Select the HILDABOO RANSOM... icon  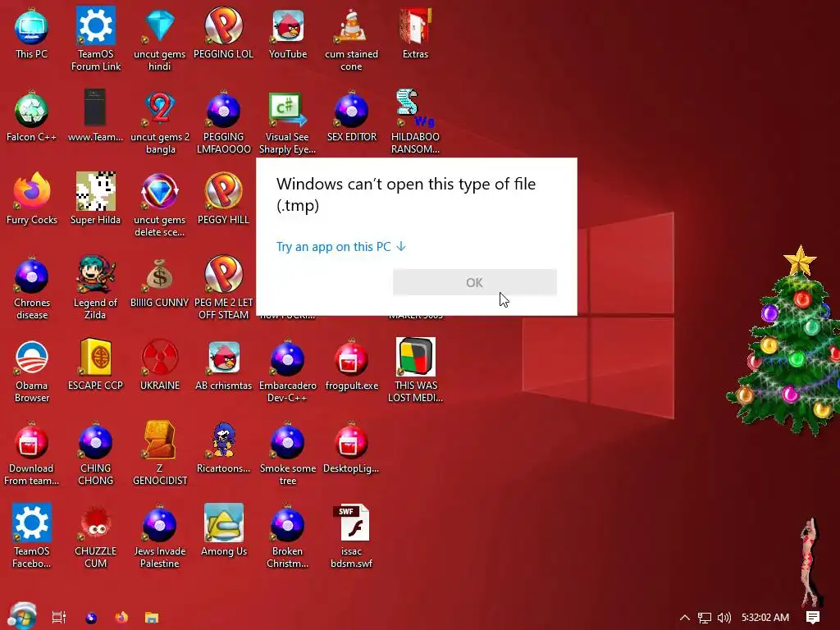coord(415,122)
